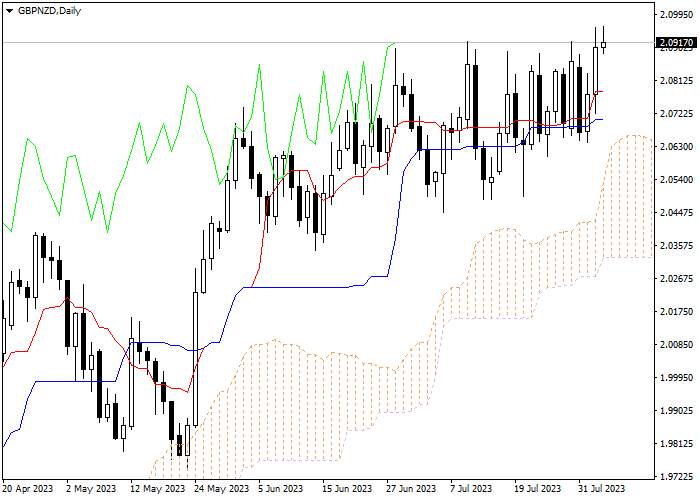Open the GBPNZD,Daily chart menu triangle

pyautogui.click(x=9, y=11)
